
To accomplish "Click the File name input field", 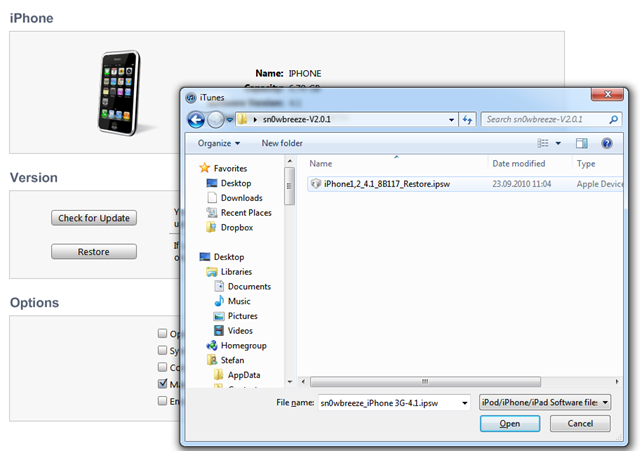I will click(x=389, y=403).
